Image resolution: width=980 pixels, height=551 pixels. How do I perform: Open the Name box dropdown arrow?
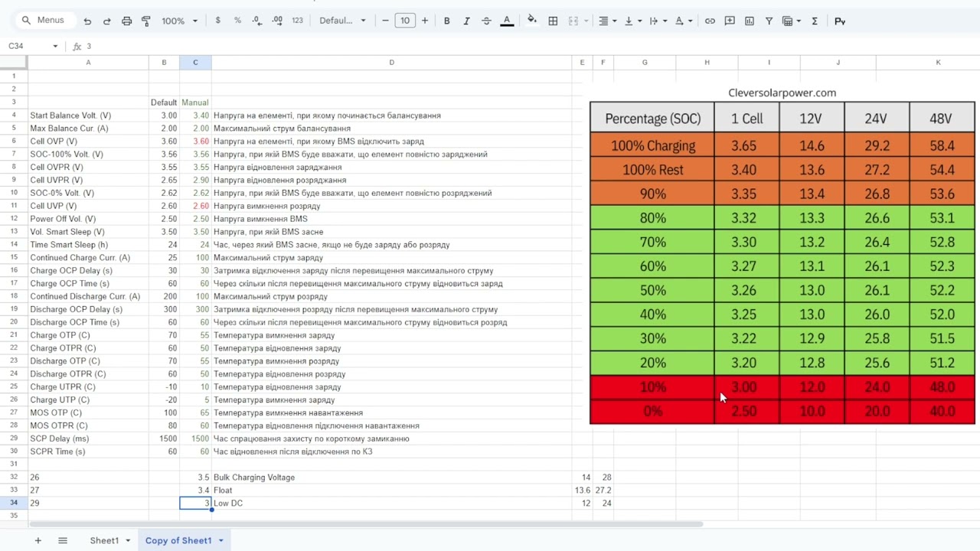coord(55,47)
